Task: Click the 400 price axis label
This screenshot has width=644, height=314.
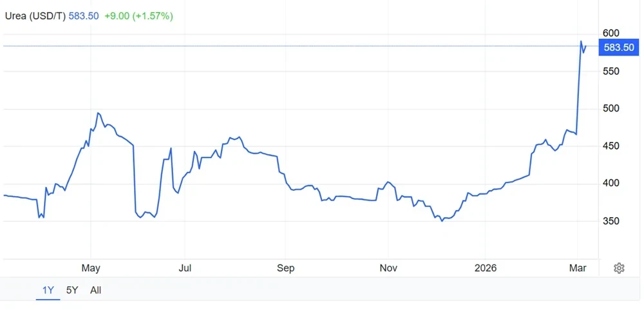Action: [x=611, y=183]
